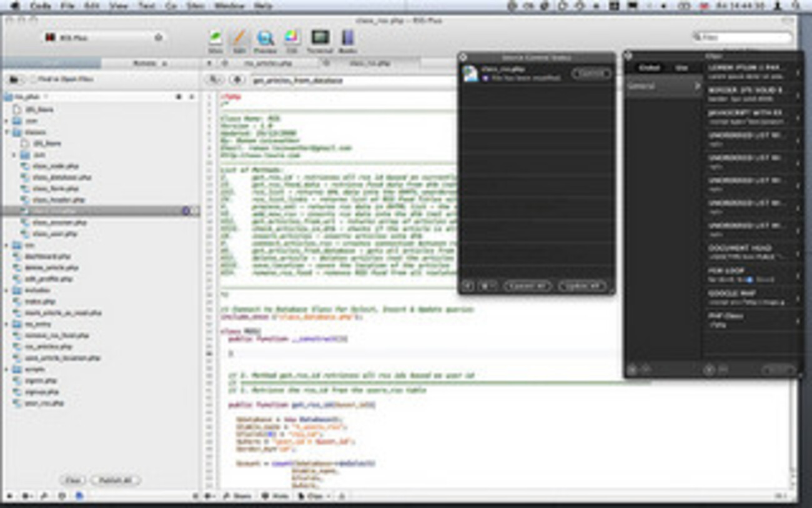Click the Share button in bottom bar

coord(237,496)
